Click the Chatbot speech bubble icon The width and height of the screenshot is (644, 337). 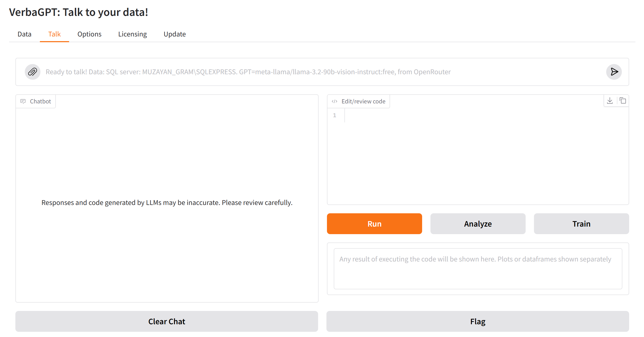click(23, 101)
